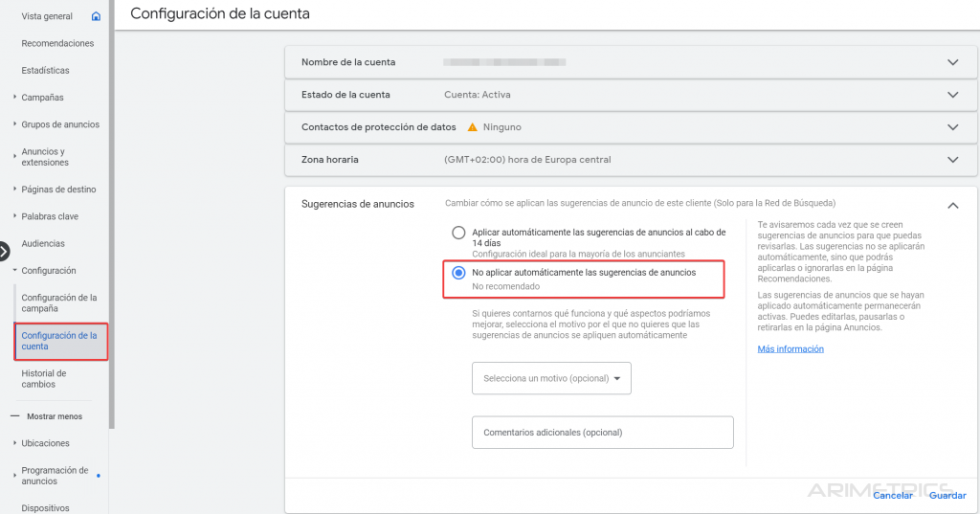Select Configuración de la cuenta sidebar item

[x=60, y=342]
